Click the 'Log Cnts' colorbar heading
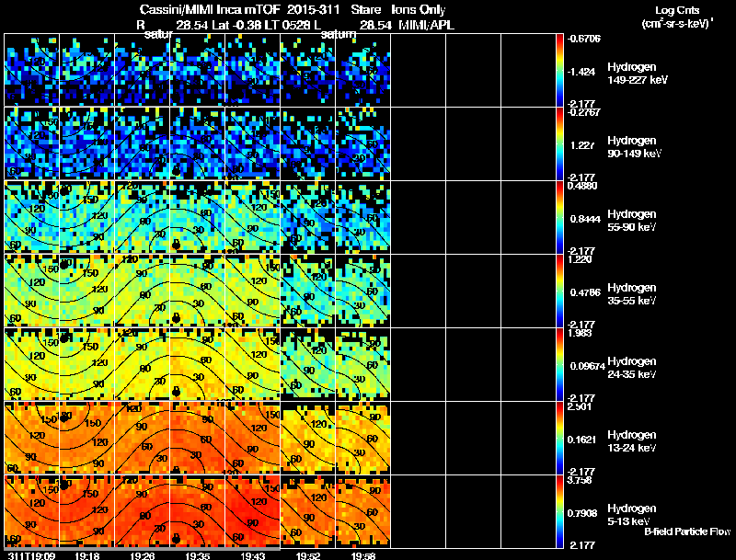Image resolution: width=736 pixels, height=560 pixels. 677,10
